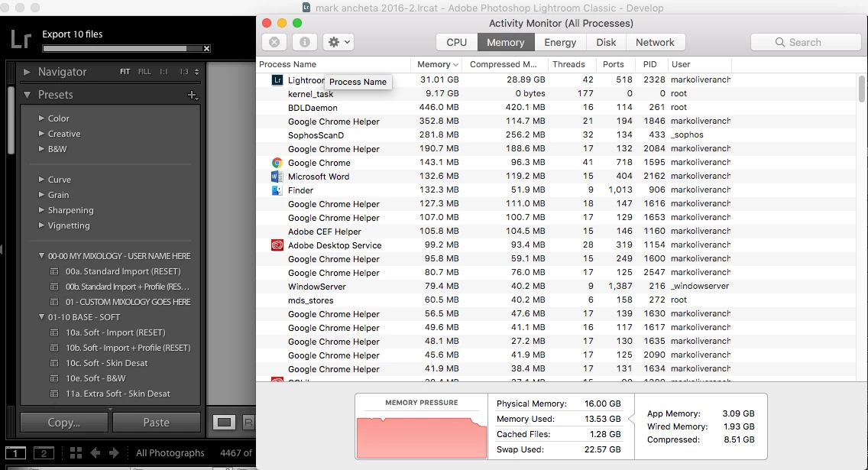This screenshot has height=470, width=868.
Task: Click the Paste button in Lightroom
Action: coord(156,423)
